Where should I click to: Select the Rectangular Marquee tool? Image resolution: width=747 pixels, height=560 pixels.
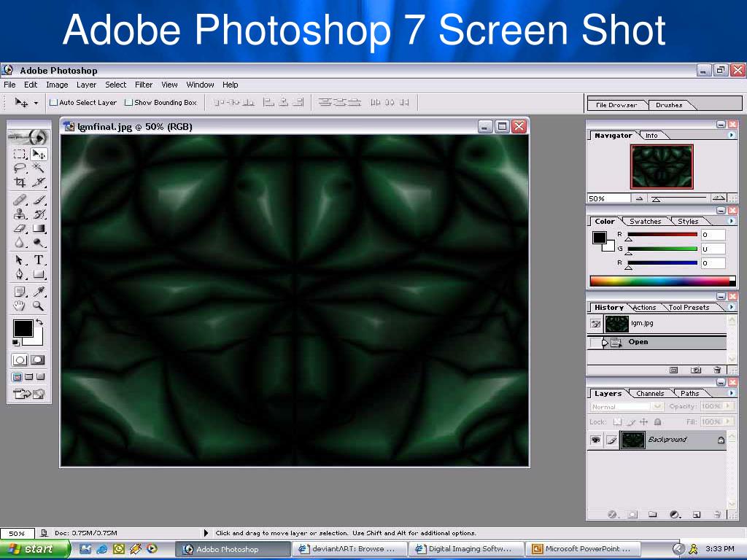(20, 155)
